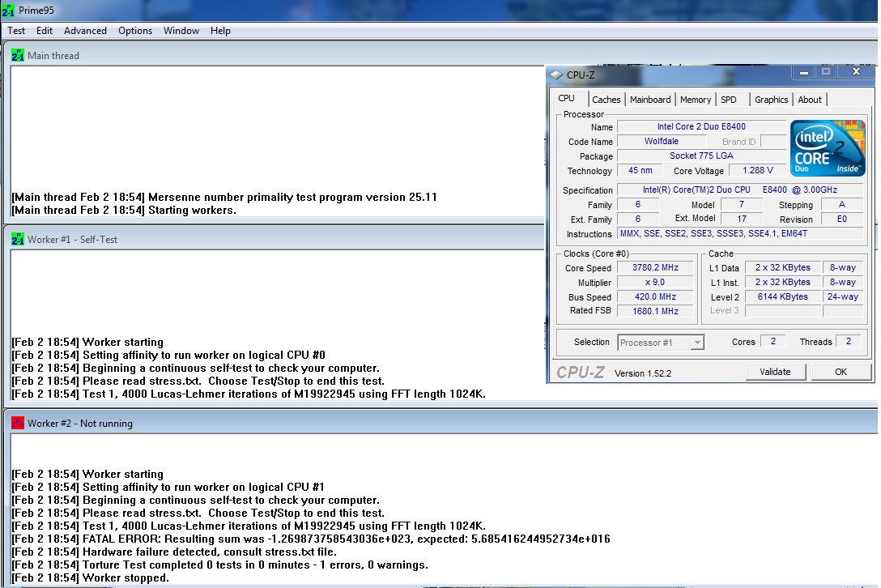The image size is (881, 588).
Task: Click the Instructions MMX, SSE list field
Action: pyautogui.click(x=740, y=233)
